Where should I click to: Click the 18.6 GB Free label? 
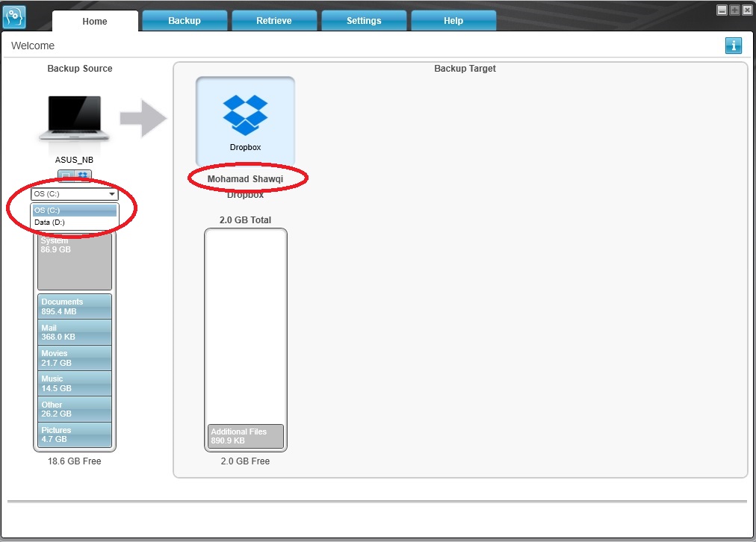(74, 461)
